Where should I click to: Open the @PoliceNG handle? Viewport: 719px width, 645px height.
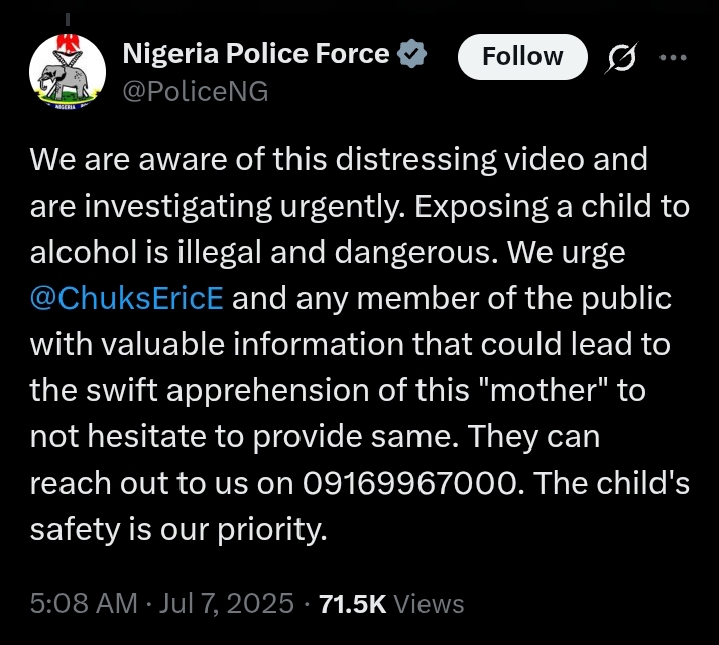click(195, 92)
